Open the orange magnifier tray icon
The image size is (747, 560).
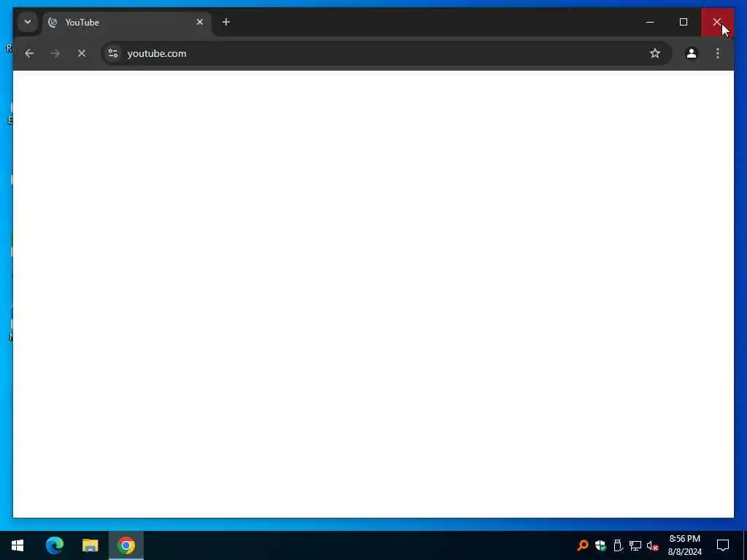(582, 545)
